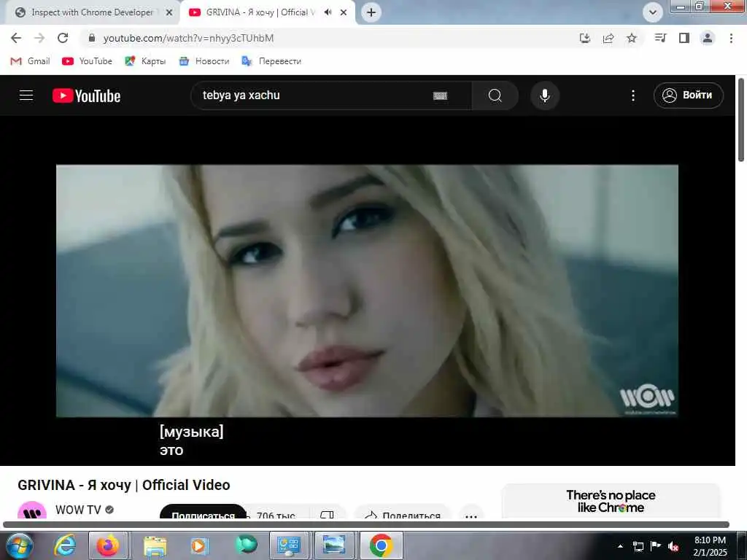Open the on-screen keyboard in search box

440,96
